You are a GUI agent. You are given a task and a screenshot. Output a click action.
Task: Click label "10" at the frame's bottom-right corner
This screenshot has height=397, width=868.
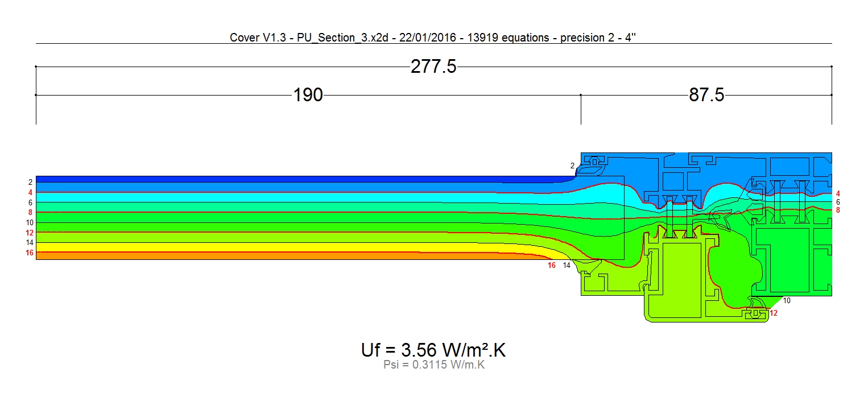tap(787, 300)
